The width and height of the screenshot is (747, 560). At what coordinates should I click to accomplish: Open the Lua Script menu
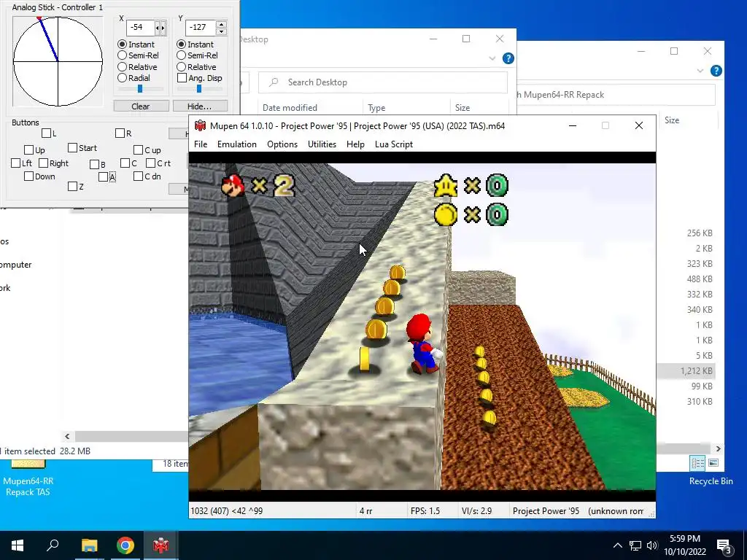pyautogui.click(x=394, y=144)
